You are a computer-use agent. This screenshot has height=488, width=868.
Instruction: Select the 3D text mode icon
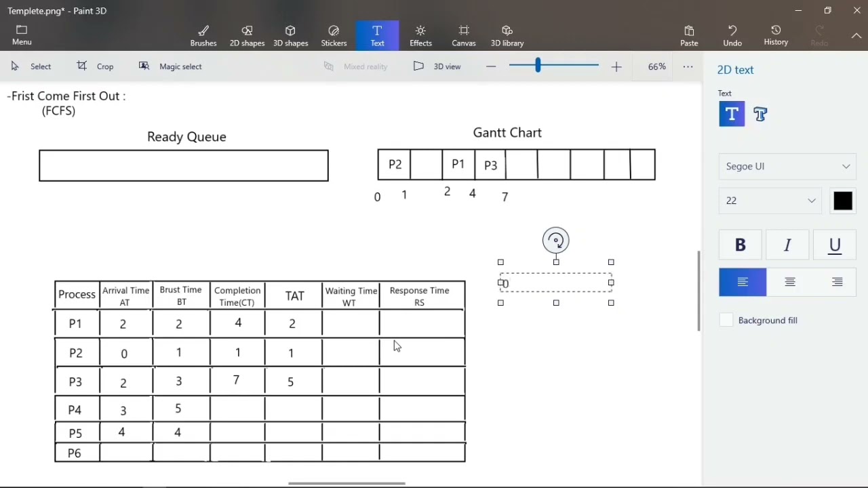760,115
